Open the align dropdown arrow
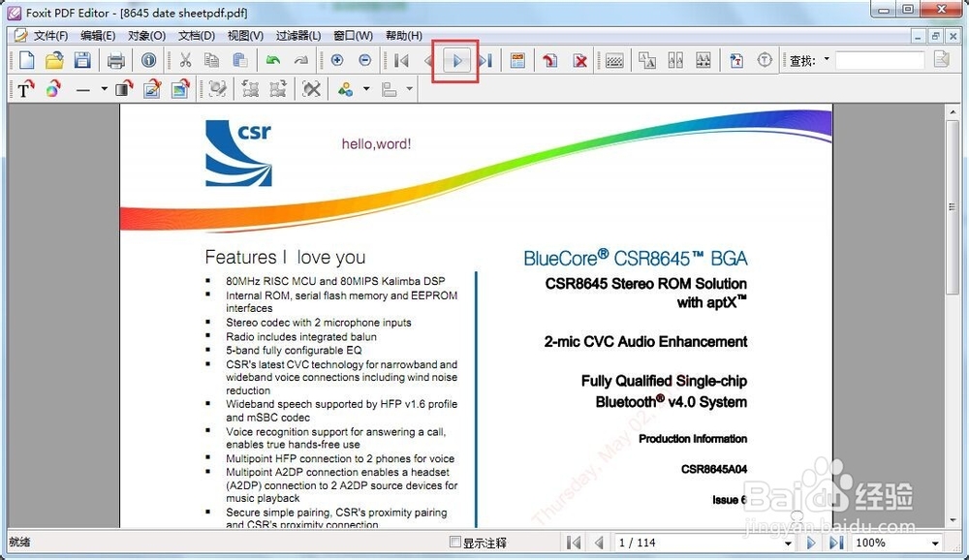This screenshot has width=969, height=560. point(409,90)
